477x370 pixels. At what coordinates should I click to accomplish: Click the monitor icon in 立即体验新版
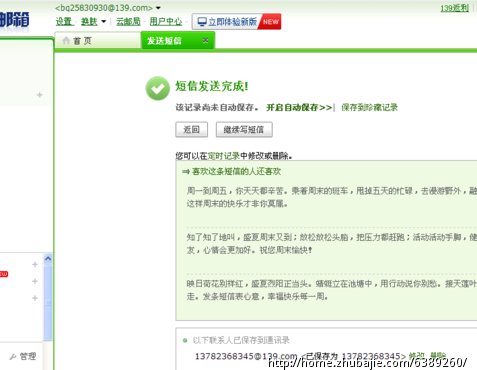[202, 22]
